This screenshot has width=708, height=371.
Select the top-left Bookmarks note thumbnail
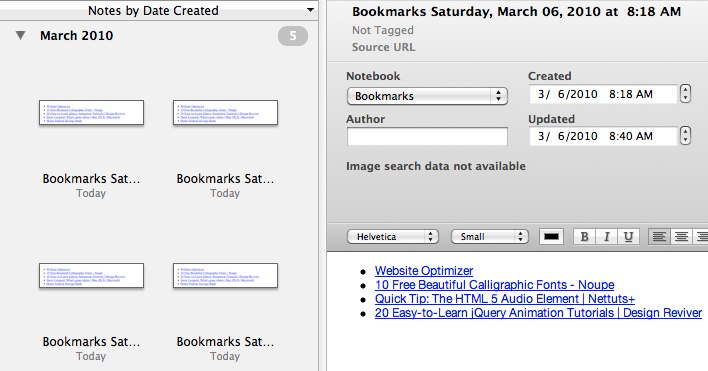tap(91, 112)
